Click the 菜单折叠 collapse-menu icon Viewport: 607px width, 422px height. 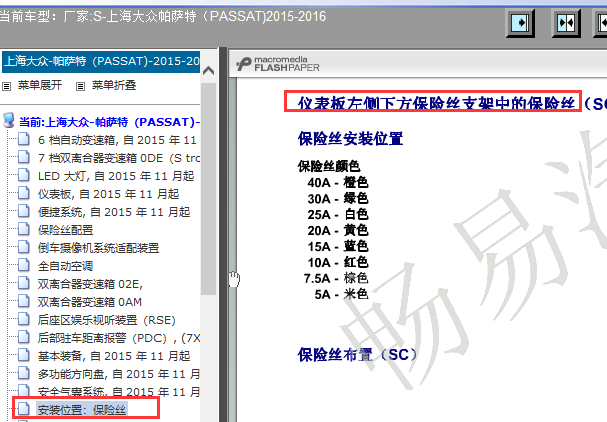click(80, 86)
